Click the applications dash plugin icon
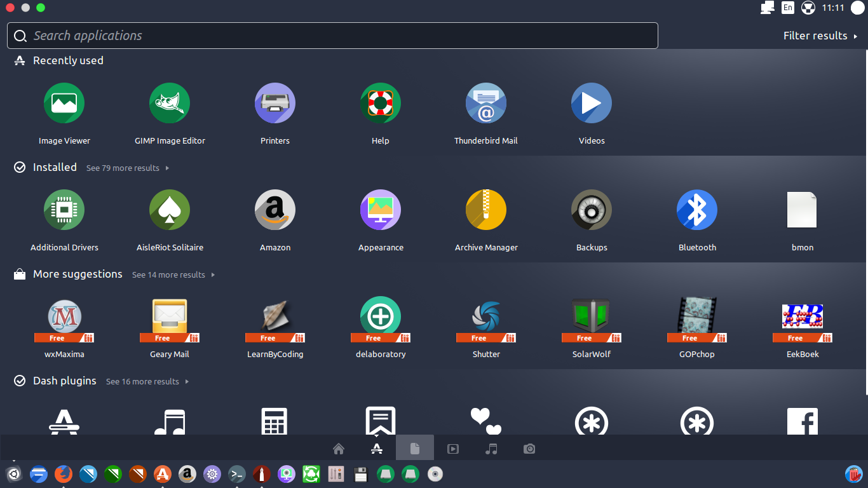 click(x=64, y=421)
